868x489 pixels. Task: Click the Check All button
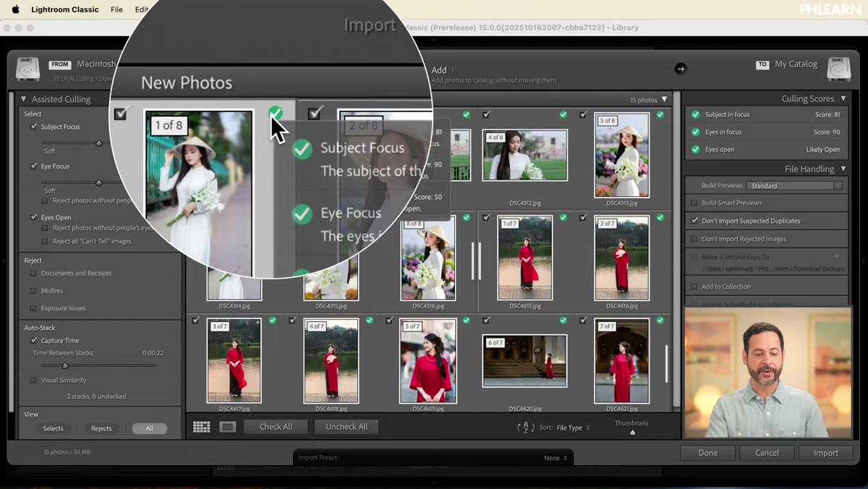276,427
